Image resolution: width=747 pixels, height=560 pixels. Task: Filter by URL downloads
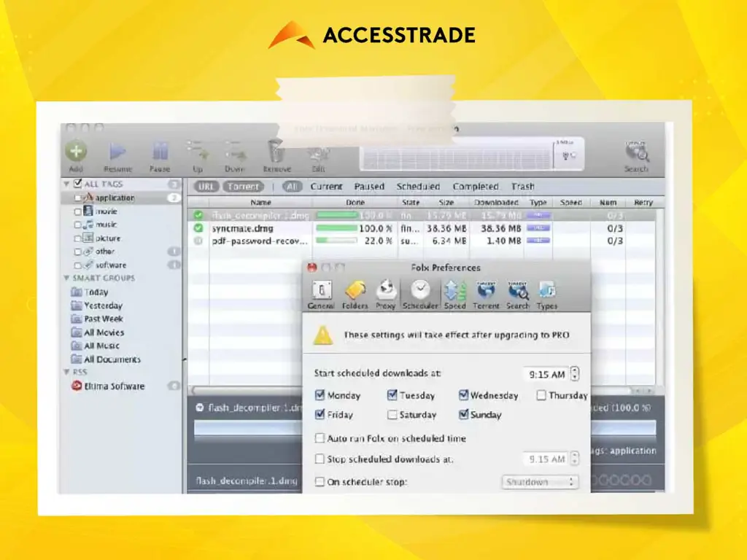pyautogui.click(x=206, y=187)
